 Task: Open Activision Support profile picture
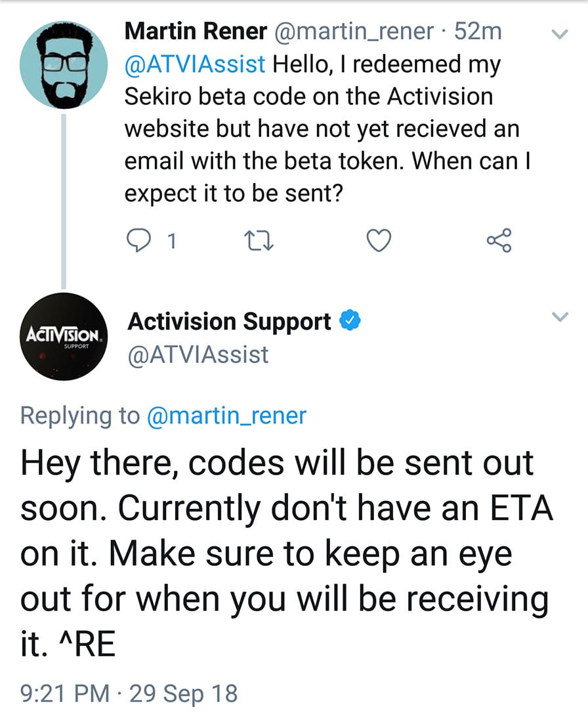point(64,337)
